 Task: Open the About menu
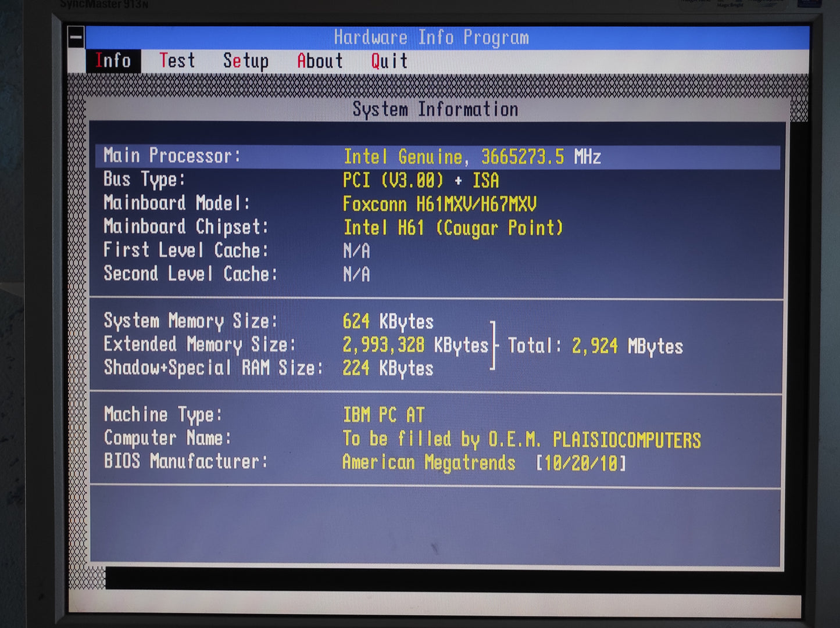(320, 61)
